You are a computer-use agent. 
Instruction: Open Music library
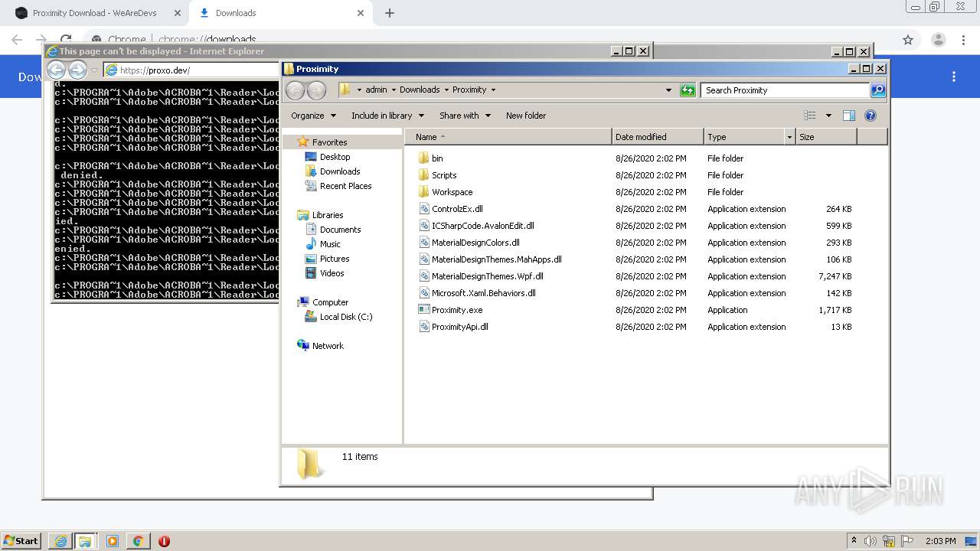click(x=330, y=244)
